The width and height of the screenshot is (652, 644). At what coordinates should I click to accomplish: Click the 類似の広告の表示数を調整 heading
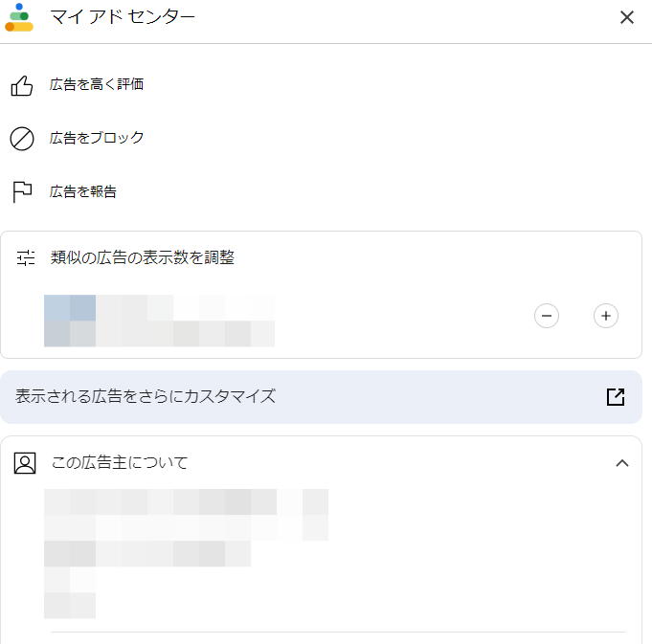coord(142,257)
